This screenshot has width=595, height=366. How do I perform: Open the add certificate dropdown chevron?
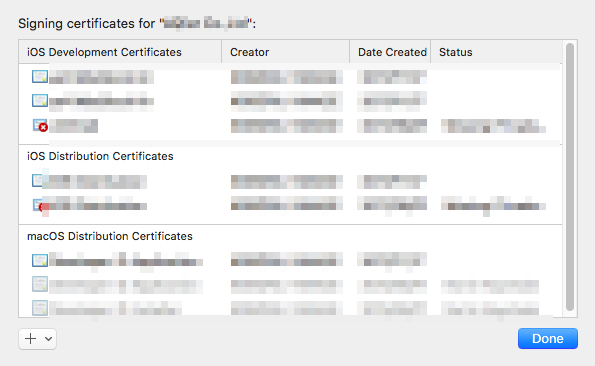pyautogui.click(x=48, y=338)
